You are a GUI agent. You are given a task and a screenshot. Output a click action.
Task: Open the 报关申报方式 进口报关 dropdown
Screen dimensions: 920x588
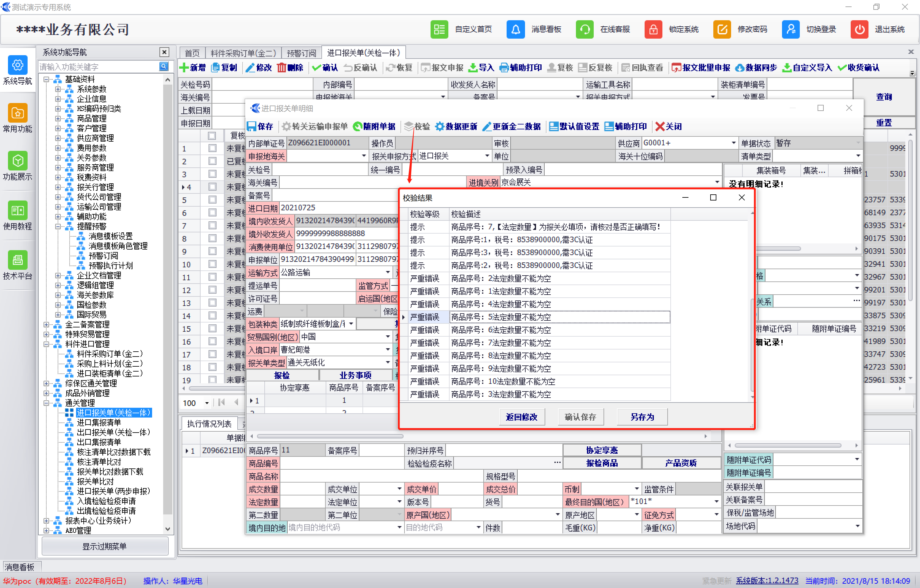[487, 156]
